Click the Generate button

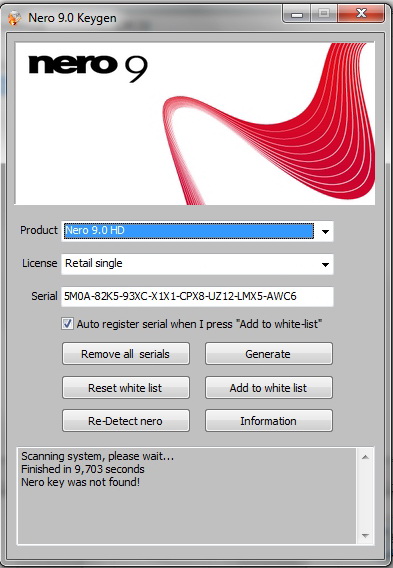click(x=268, y=354)
